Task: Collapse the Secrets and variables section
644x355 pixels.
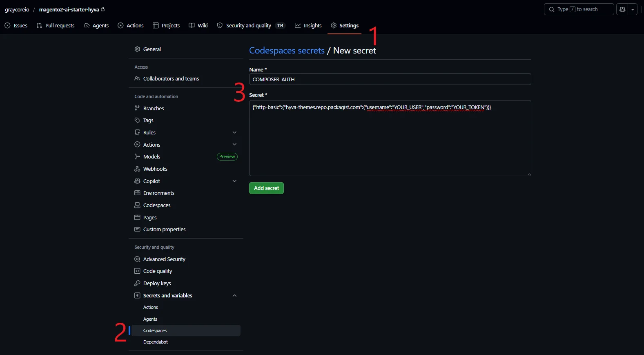Action: [x=234, y=296]
